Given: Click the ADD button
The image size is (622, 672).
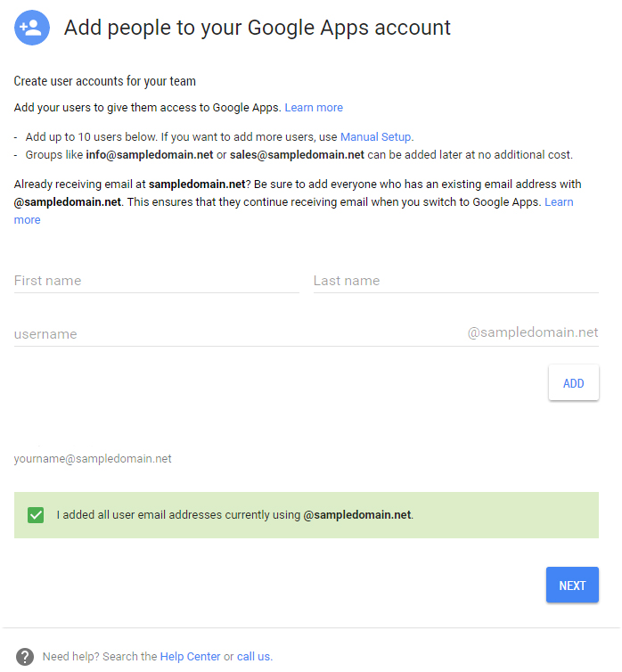Looking at the screenshot, I should [x=573, y=382].
